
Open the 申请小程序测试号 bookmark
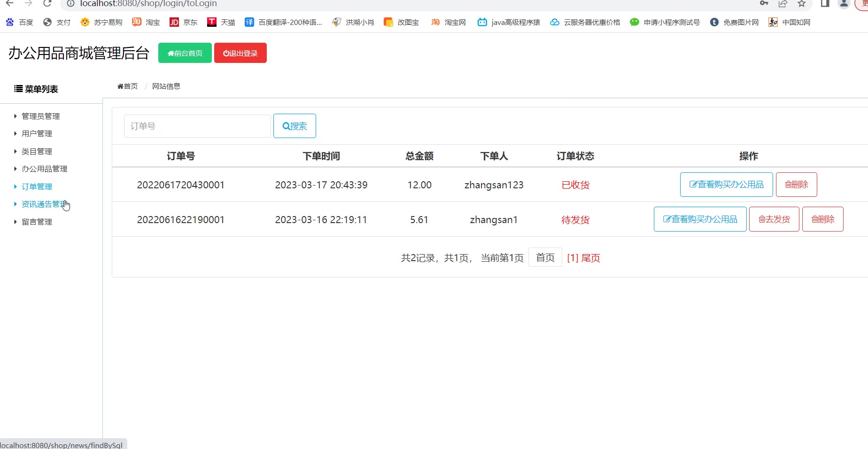[x=665, y=22]
